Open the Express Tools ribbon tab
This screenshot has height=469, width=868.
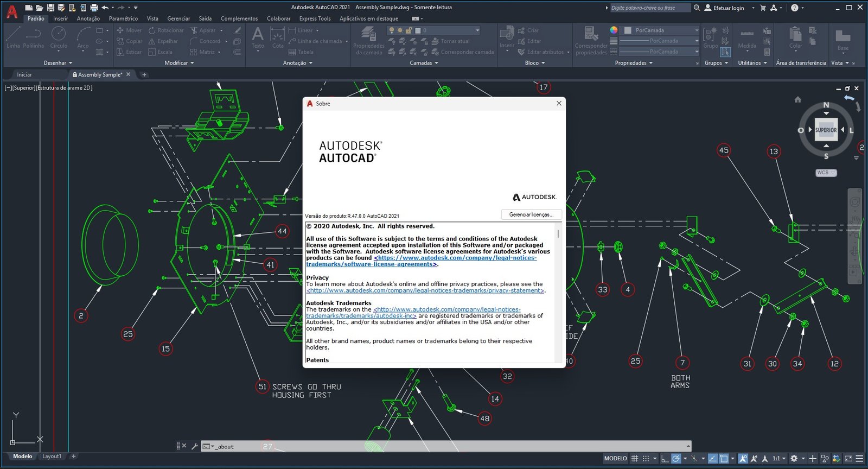pos(315,18)
